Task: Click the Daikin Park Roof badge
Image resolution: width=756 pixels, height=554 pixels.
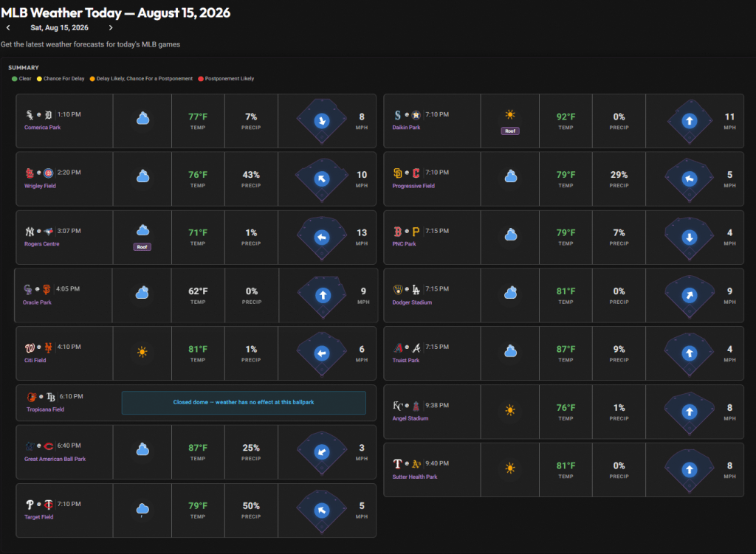Action: (510, 131)
